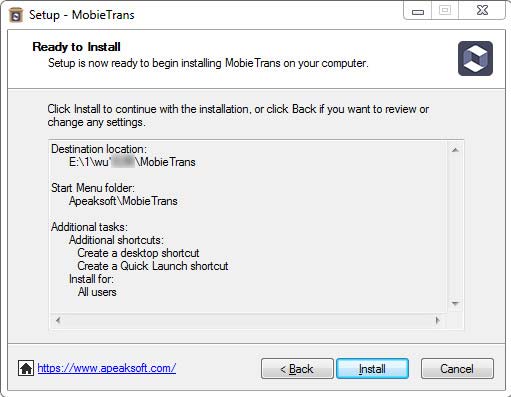The width and height of the screenshot is (511, 397).
Task: Click the Install button
Action: (x=372, y=369)
